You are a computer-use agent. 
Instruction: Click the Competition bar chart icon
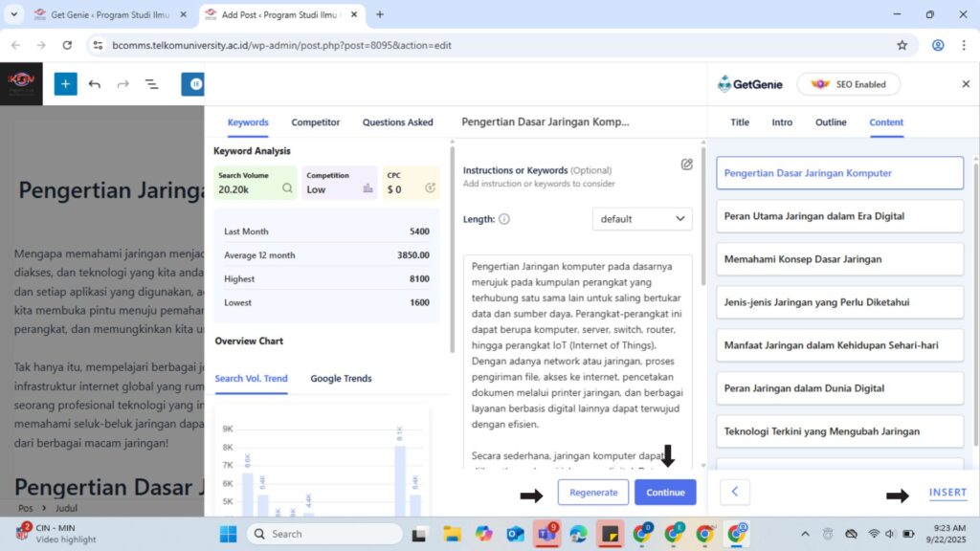(x=368, y=188)
